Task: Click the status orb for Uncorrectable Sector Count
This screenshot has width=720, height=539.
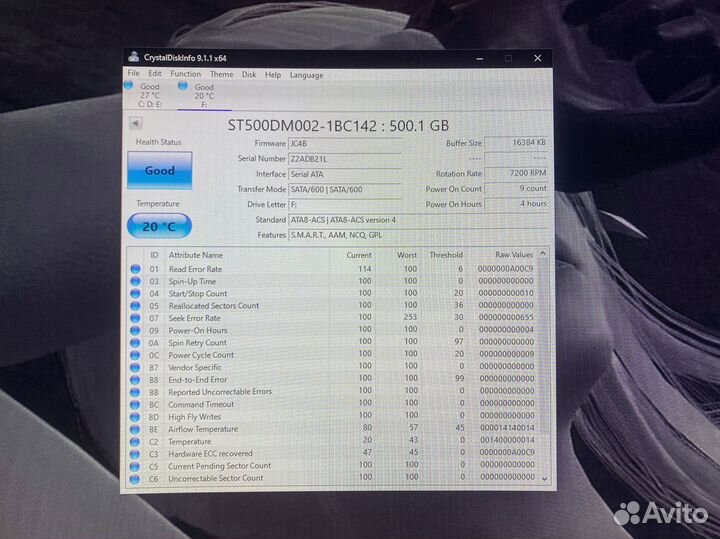Action: tap(136, 478)
